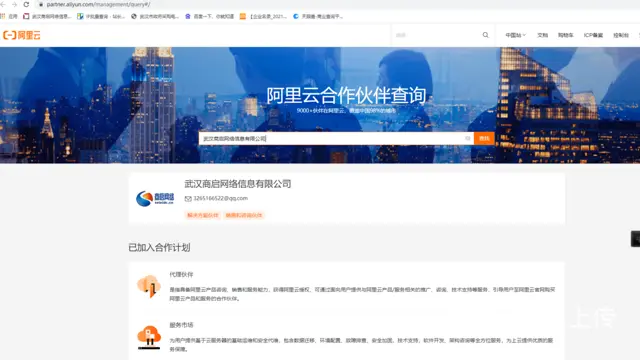Click the 解决方案伙伴 tag
The image size is (640, 360).
(x=203, y=215)
